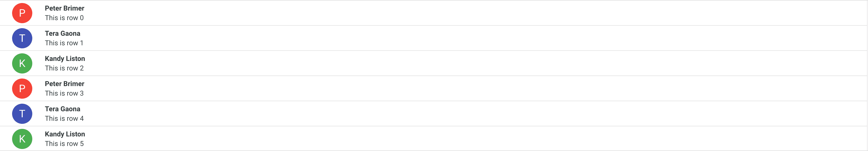Viewport: 868px width, 151px height.
Task: Choose the Kandy Liston name above row 5 text
Action: tap(65, 134)
